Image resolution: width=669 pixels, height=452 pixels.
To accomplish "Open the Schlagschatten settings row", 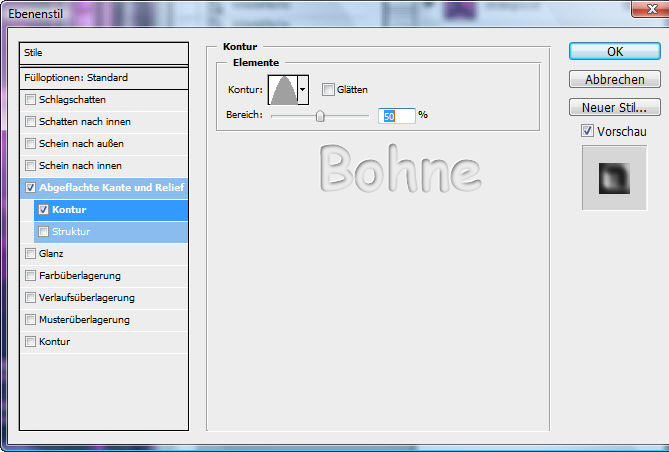I will tap(104, 100).
